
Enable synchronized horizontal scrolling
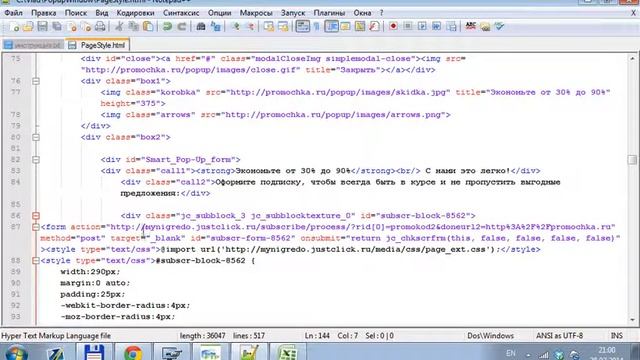283,27
